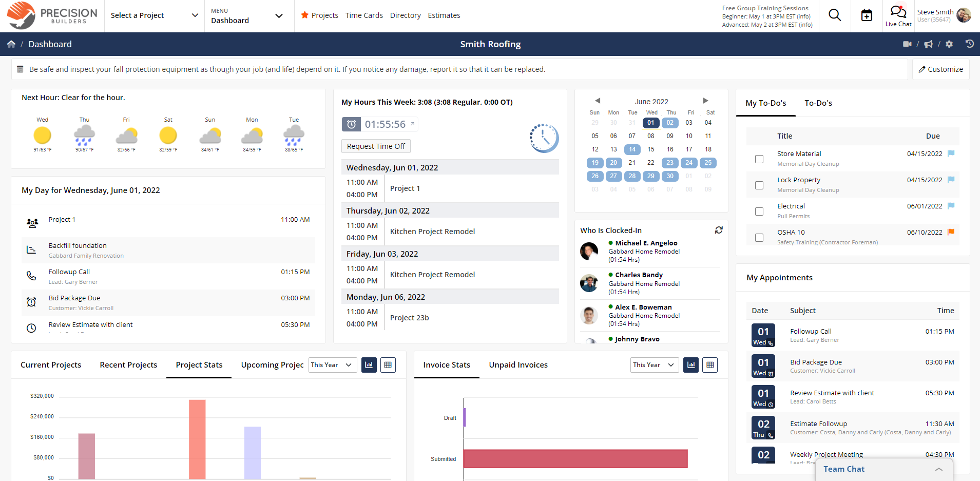This screenshot has width=980, height=481.
Task: Select June 14 on the calendar
Action: pyautogui.click(x=632, y=149)
